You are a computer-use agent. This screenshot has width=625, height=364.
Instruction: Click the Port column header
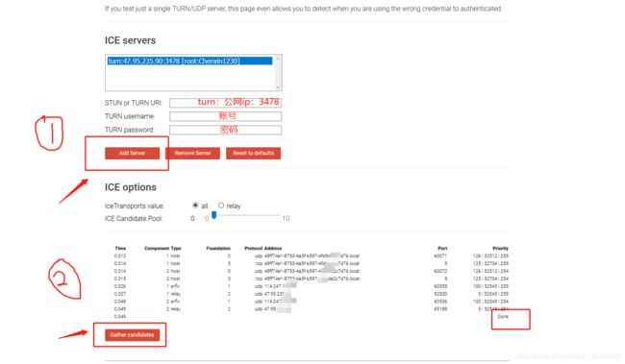coord(442,248)
